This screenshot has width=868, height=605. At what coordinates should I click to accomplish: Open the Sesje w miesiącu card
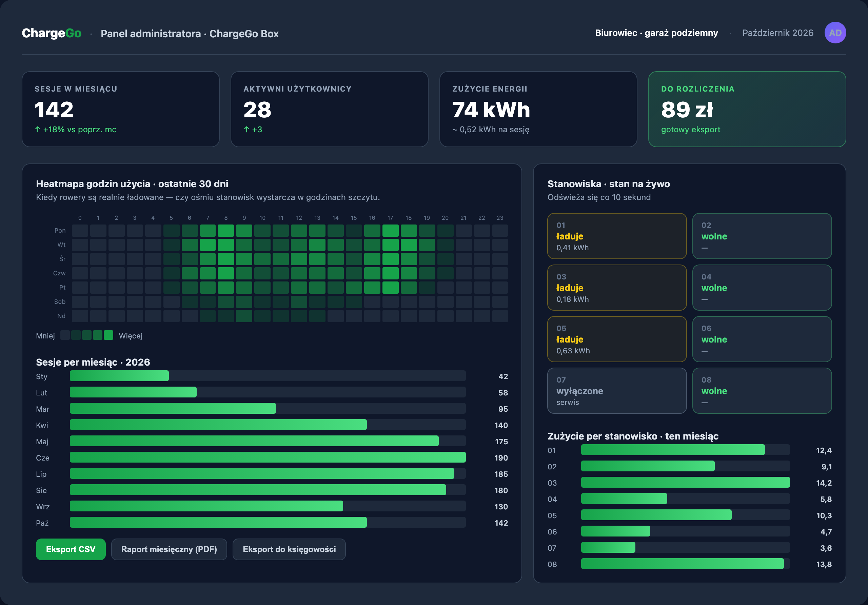tap(121, 109)
